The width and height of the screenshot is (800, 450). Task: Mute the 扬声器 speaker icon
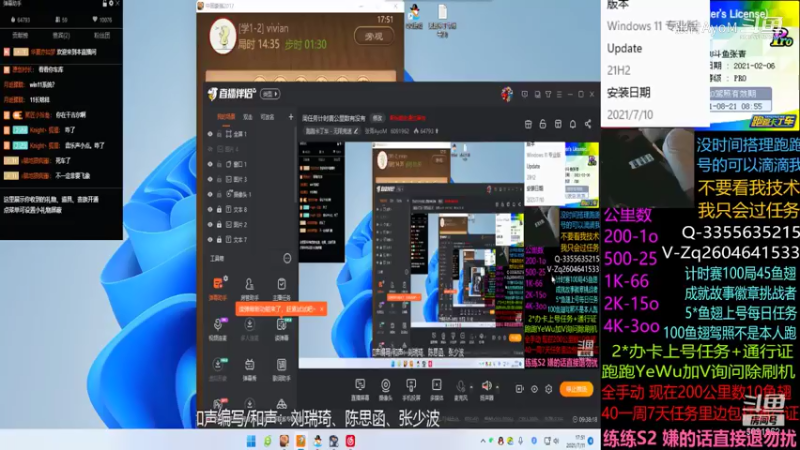pos(487,386)
